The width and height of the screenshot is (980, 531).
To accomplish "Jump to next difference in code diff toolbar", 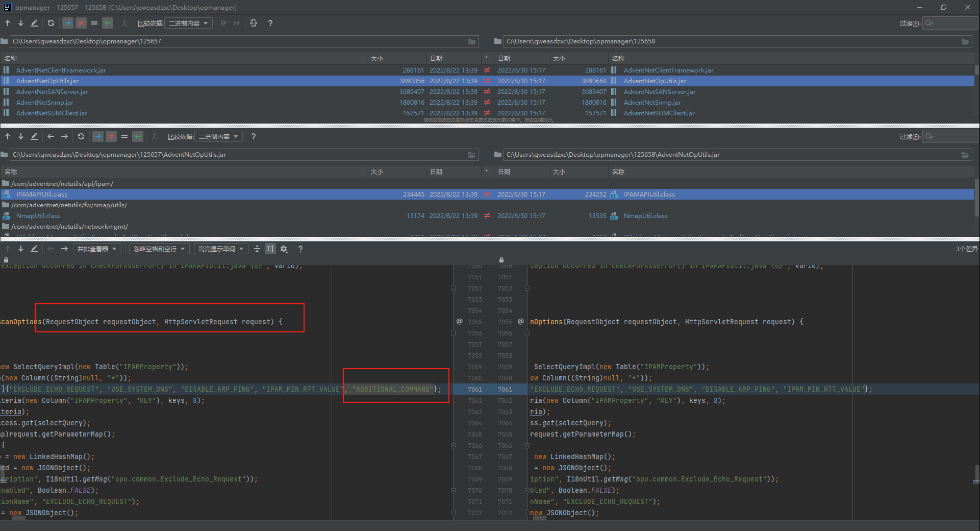I will 21,249.
